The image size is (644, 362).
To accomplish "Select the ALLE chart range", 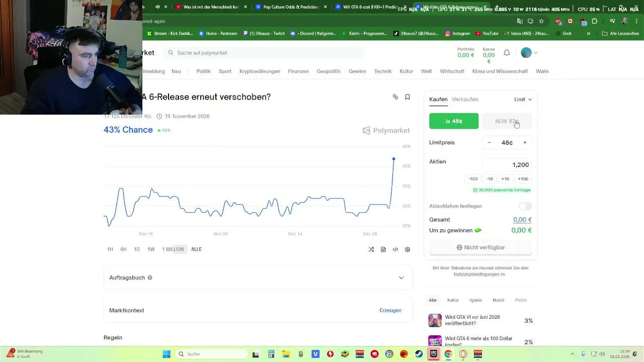I will point(196,249).
